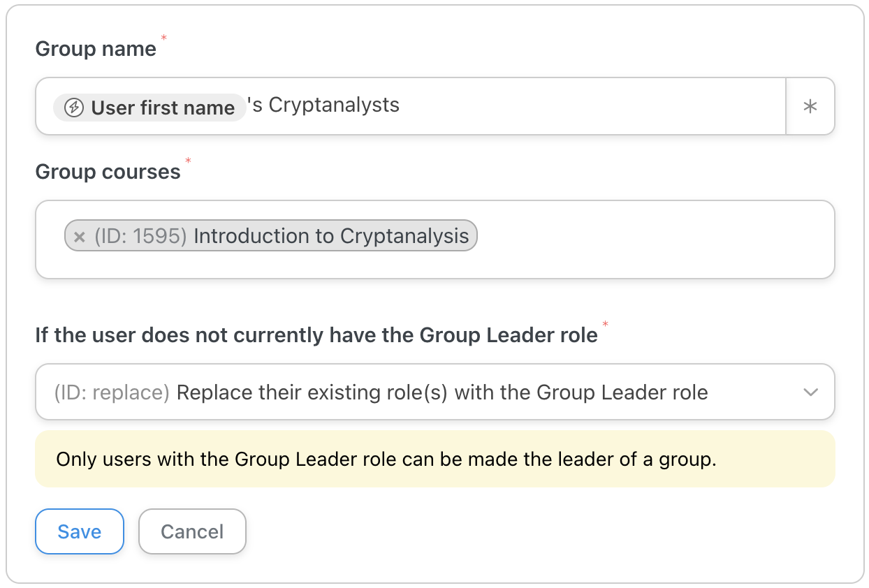Screen dimensions: 869x588
Task: Click the Group courses field to add courses
Action: point(629,240)
